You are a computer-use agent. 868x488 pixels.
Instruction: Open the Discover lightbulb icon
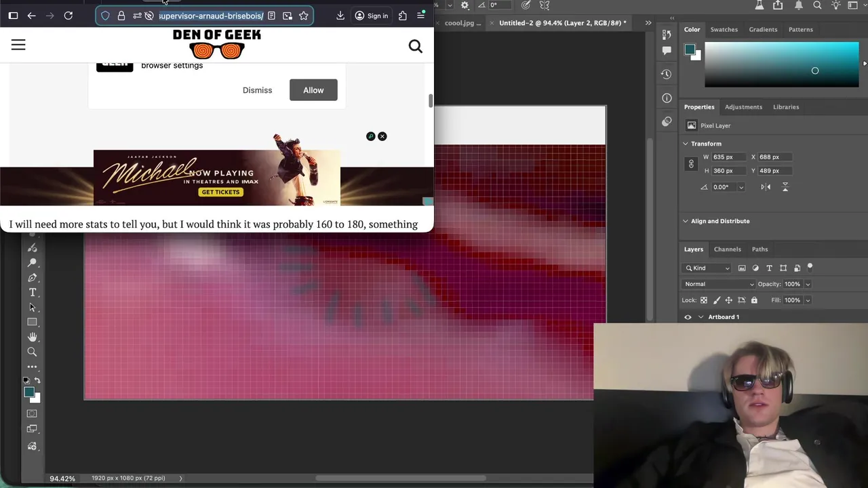835,5
